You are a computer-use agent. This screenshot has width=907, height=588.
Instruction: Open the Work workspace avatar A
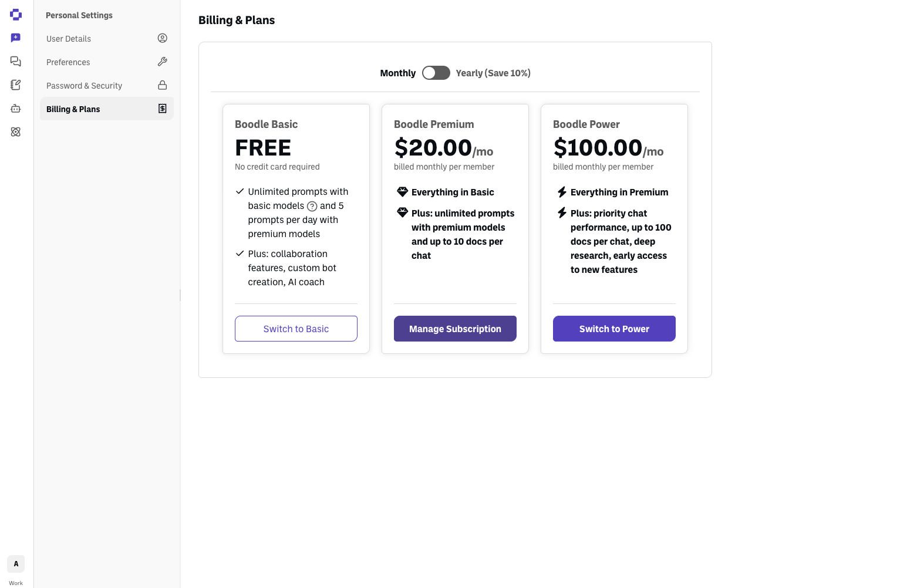pyautogui.click(x=16, y=564)
